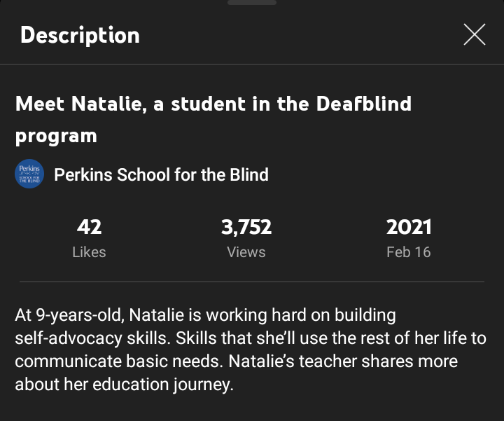504x421 pixels.
Task: Tap the Perkins School channel avatar
Action: pyautogui.click(x=29, y=174)
